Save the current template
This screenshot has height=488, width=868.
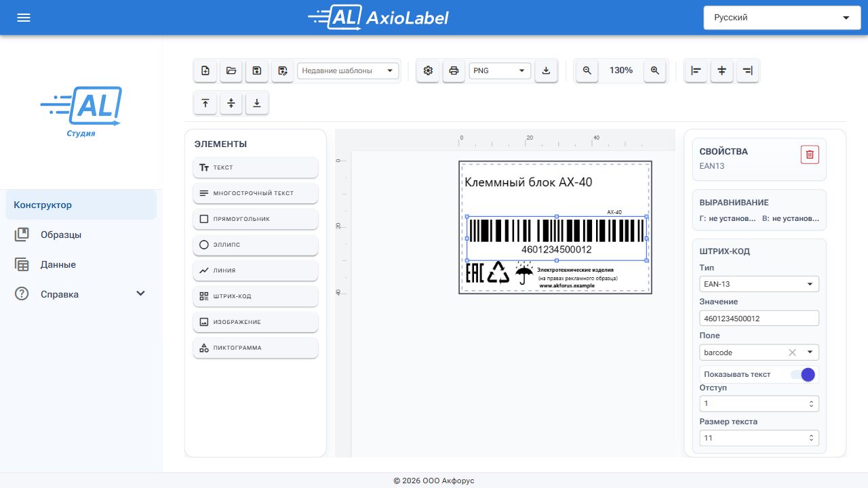[x=257, y=70]
